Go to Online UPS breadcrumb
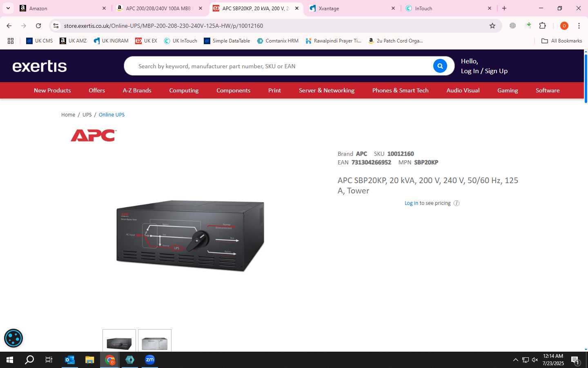 pyautogui.click(x=111, y=114)
